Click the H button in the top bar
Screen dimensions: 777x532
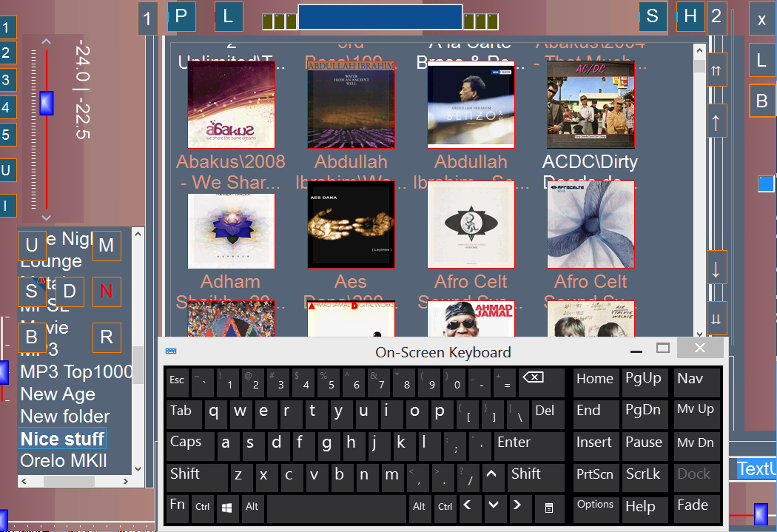coord(690,16)
